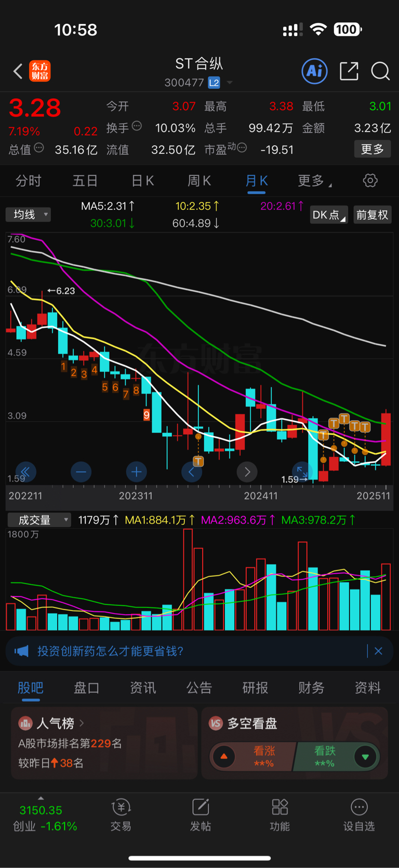Tap the 1179万 volume value

(98, 520)
